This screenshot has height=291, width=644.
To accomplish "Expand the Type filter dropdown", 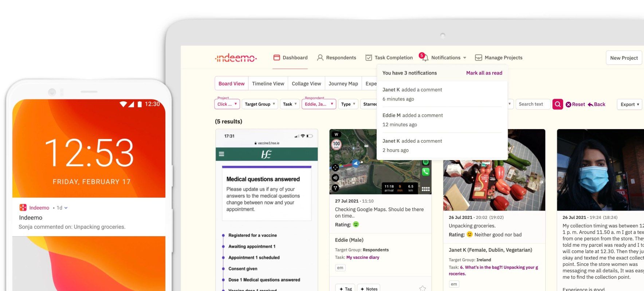I will point(348,104).
